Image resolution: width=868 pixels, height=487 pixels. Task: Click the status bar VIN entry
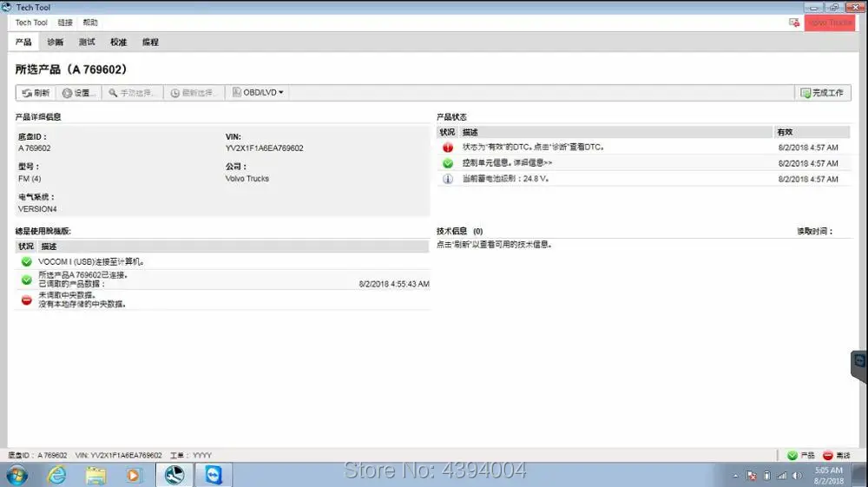118,456
